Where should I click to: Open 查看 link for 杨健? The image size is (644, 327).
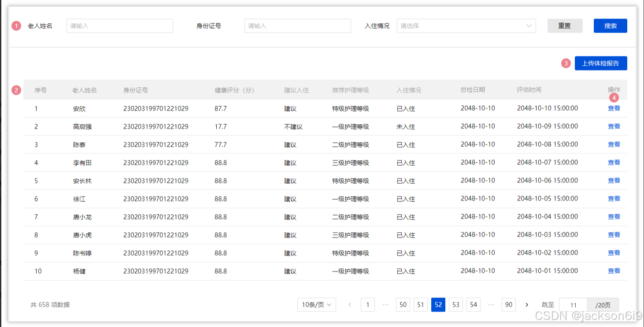614,271
